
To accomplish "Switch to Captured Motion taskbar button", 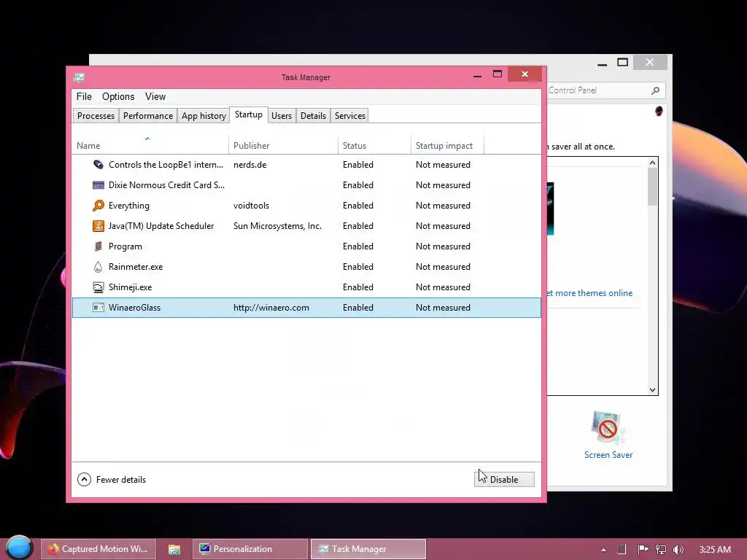I will (98, 549).
